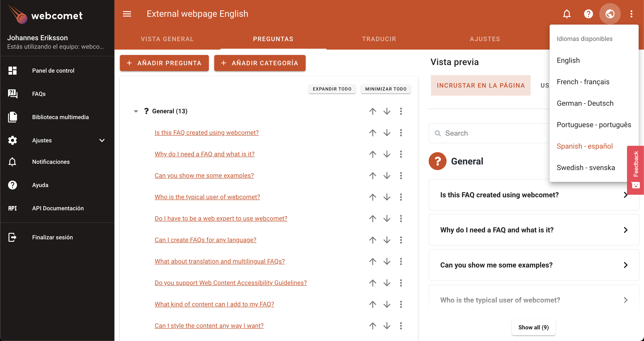Move 'Do I have to be a web expert' down
This screenshot has width=644, height=341.
(x=387, y=219)
